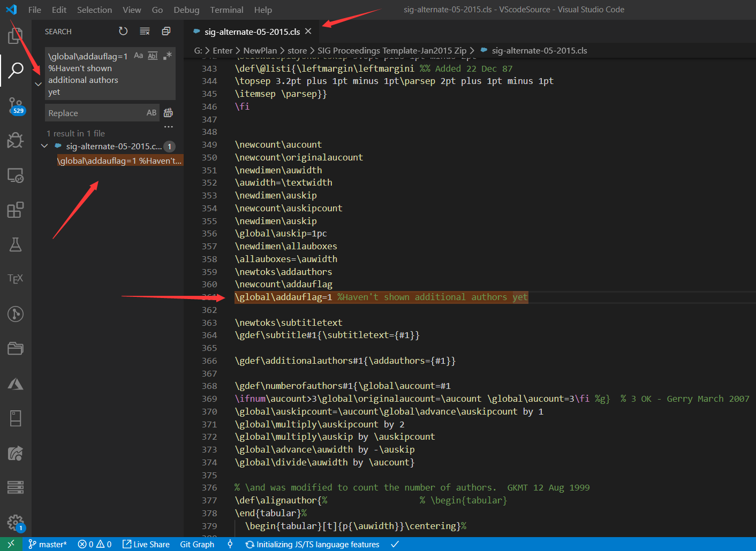This screenshot has width=756, height=551.
Task: Open the Edit menu
Action: pos(59,10)
